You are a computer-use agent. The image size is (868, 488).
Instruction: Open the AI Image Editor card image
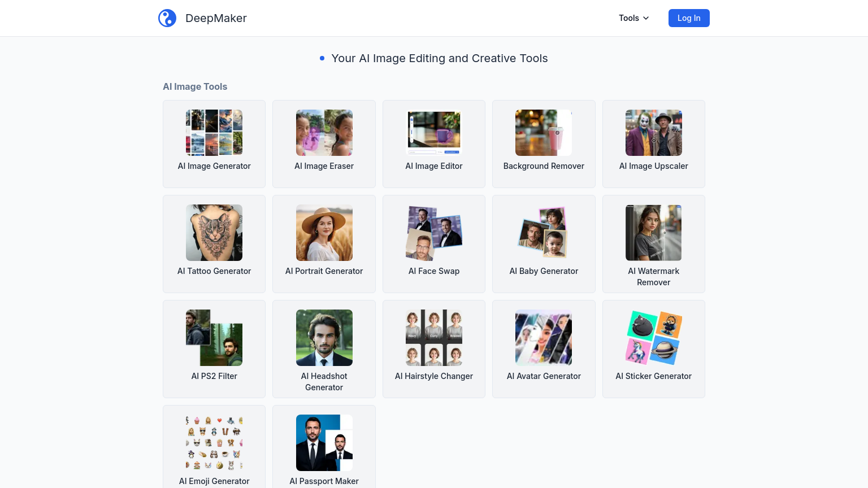[434, 133]
